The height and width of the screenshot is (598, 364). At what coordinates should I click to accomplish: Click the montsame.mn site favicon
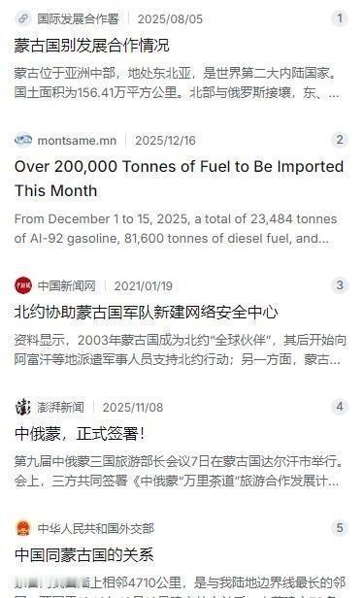coord(23,140)
